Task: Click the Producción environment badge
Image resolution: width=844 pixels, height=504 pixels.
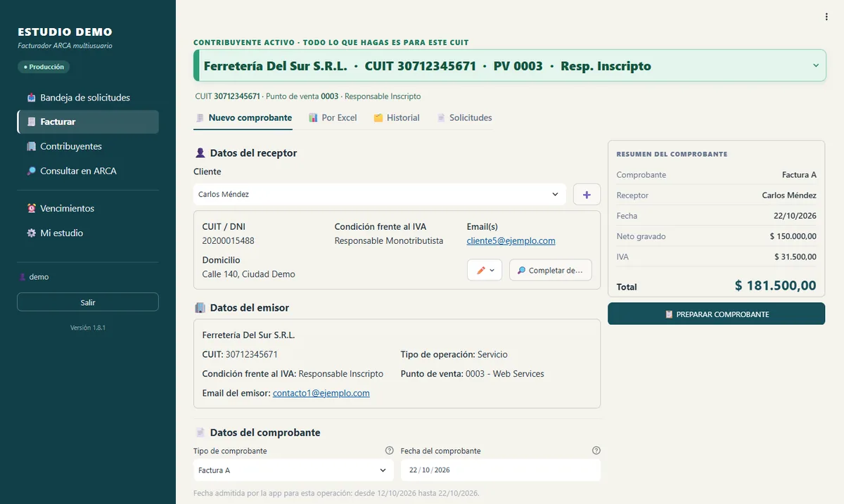Action: point(44,67)
